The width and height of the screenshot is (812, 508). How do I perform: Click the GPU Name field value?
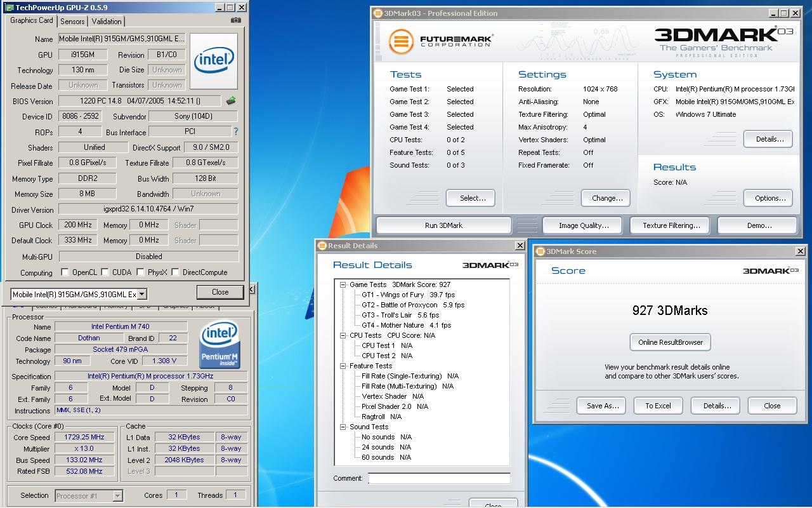[x=122, y=39]
